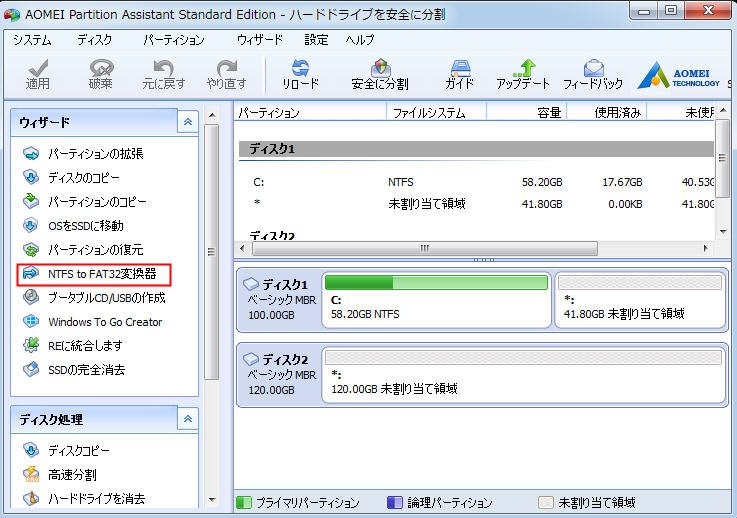The image size is (737, 518).
Task: Click the ディスク2 drive icon in disk map
Action: [251, 359]
